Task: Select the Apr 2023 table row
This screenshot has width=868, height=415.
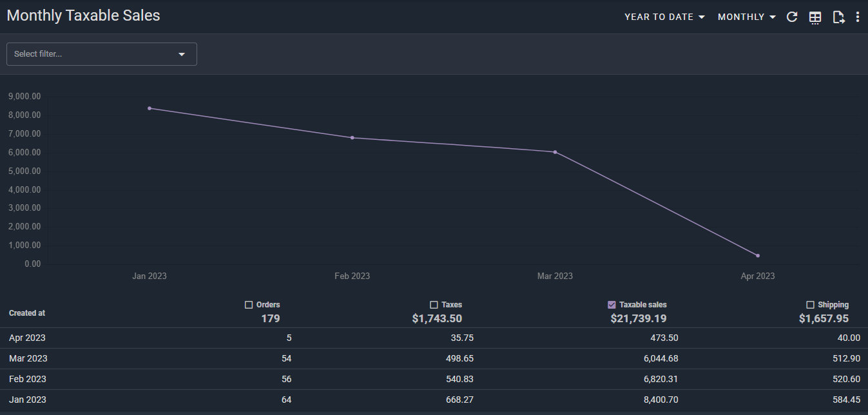Action: coord(27,338)
